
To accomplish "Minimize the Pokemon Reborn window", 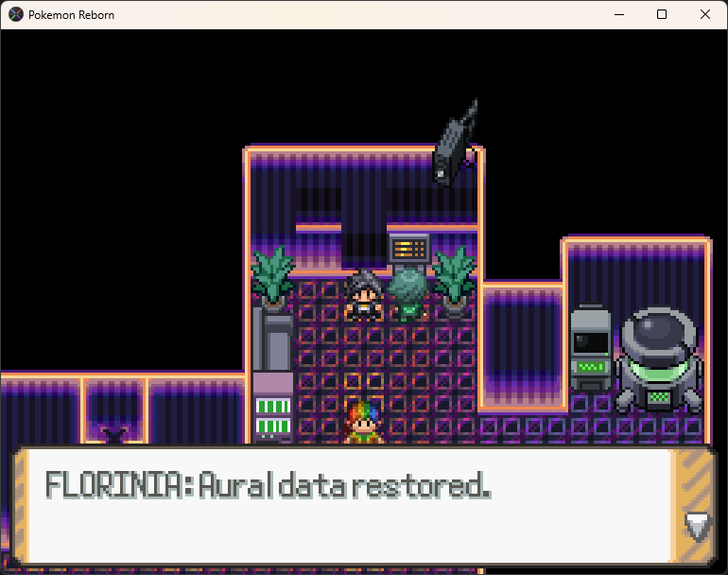I will (619, 14).
